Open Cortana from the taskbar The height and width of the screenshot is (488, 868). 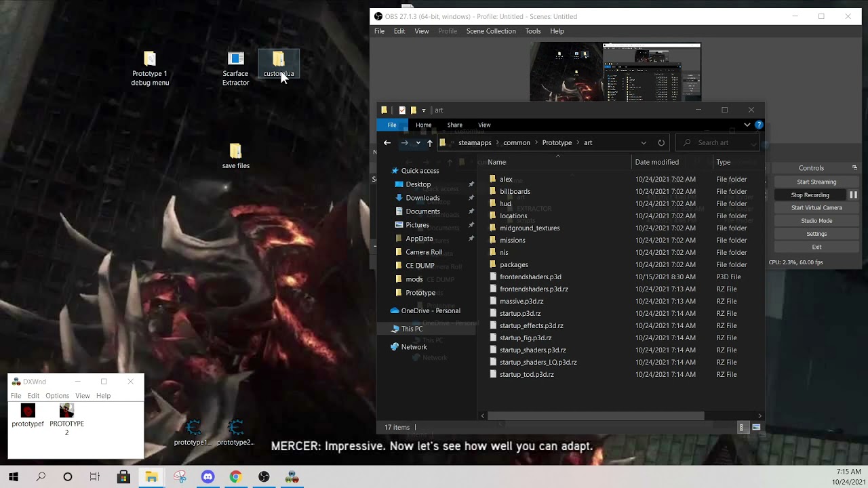[x=68, y=477]
